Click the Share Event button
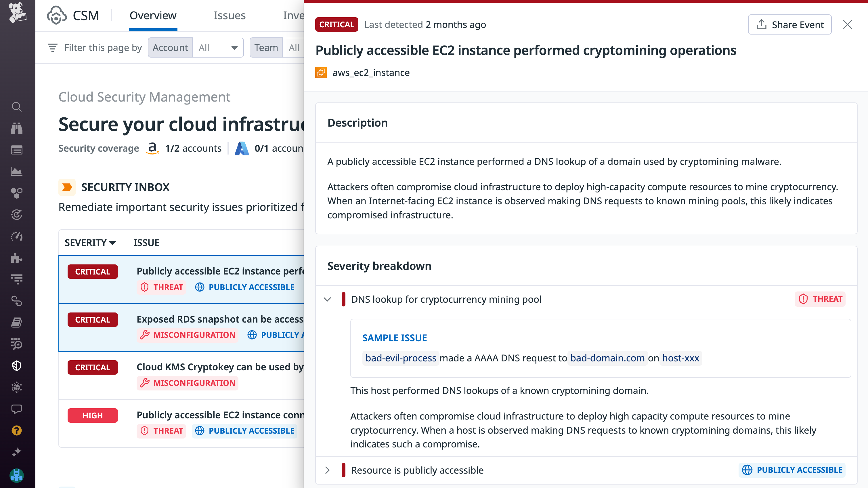Image resolution: width=868 pixels, height=488 pixels. coord(789,24)
